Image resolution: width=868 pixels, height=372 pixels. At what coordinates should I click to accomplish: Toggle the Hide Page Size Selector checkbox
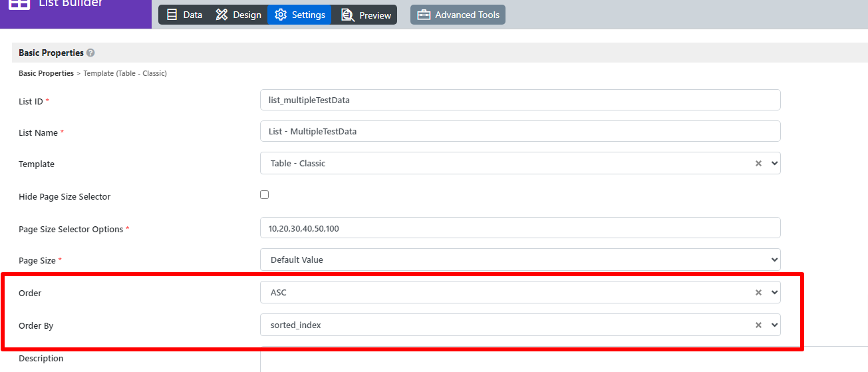[264, 195]
